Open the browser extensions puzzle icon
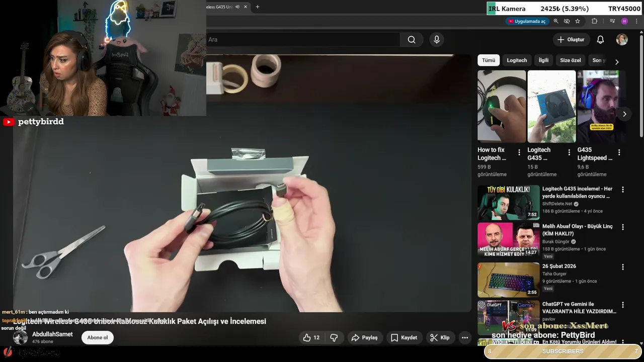The image size is (644, 362). 594,22
